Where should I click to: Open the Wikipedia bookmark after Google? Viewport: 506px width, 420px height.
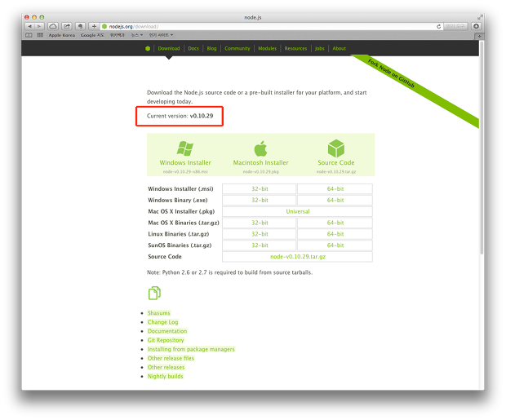coord(118,35)
